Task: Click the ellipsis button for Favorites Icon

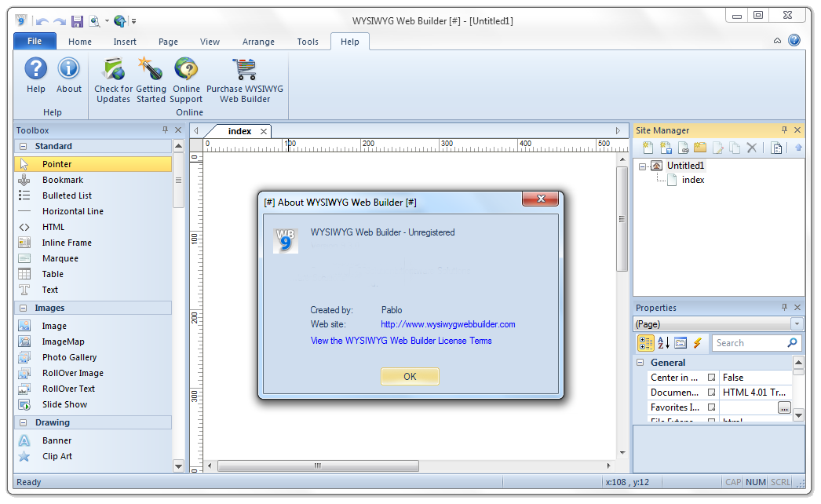Action: point(784,407)
